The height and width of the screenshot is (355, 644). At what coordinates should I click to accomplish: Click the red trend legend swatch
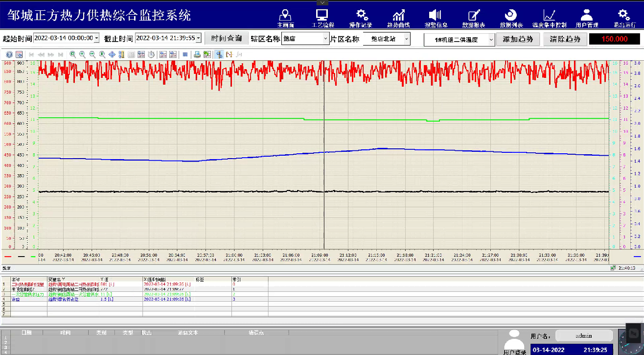8,256
